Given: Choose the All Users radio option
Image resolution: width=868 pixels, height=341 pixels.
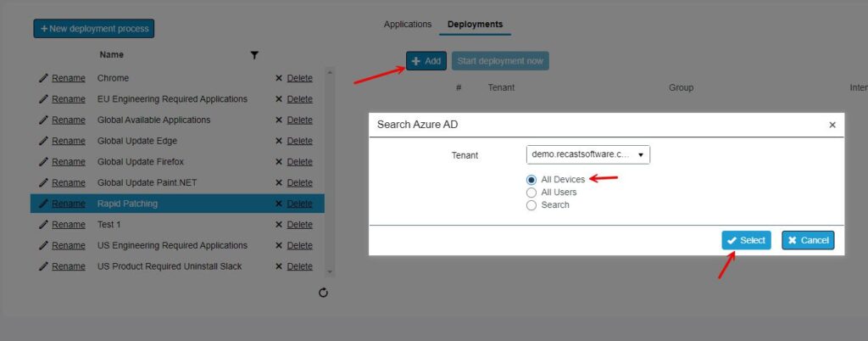Looking at the screenshot, I should click(x=531, y=193).
